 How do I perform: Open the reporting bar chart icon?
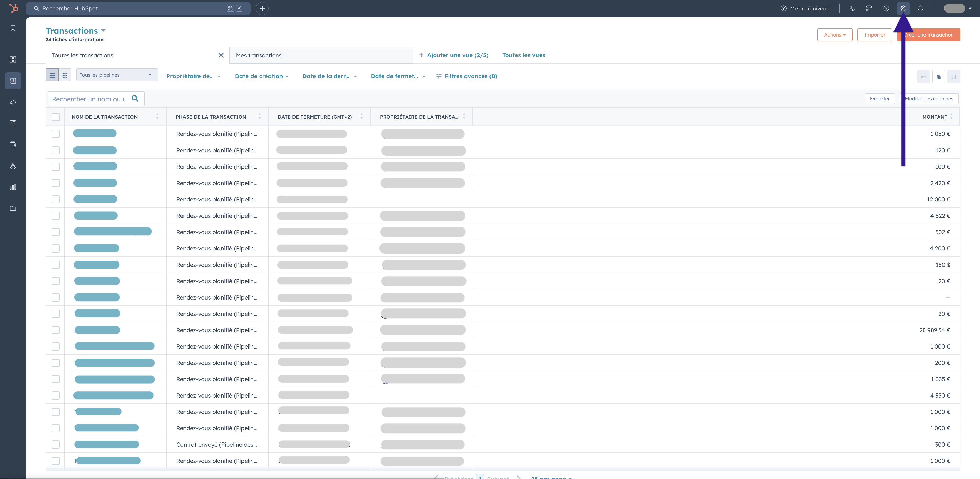[x=13, y=187]
